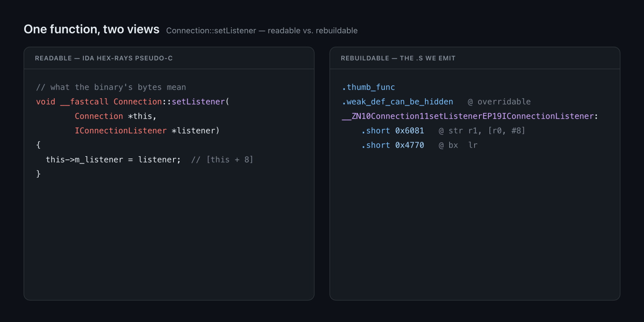The width and height of the screenshot is (644, 322).
Task: Click the comment '// [this + 8]'
Action: pyautogui.click(x=222, y=160)
